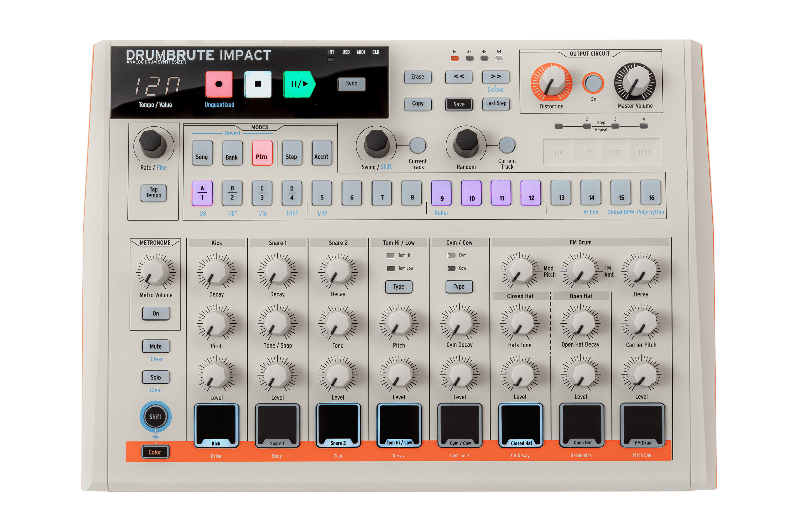Click the forward >> Extend button
This screenshot has width=798, height=532.
[496, 77]
